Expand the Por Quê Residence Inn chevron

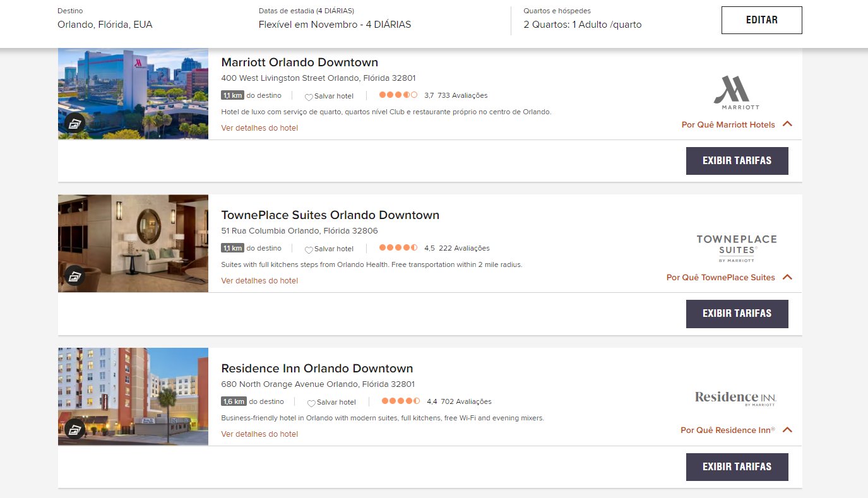(787, 430)
